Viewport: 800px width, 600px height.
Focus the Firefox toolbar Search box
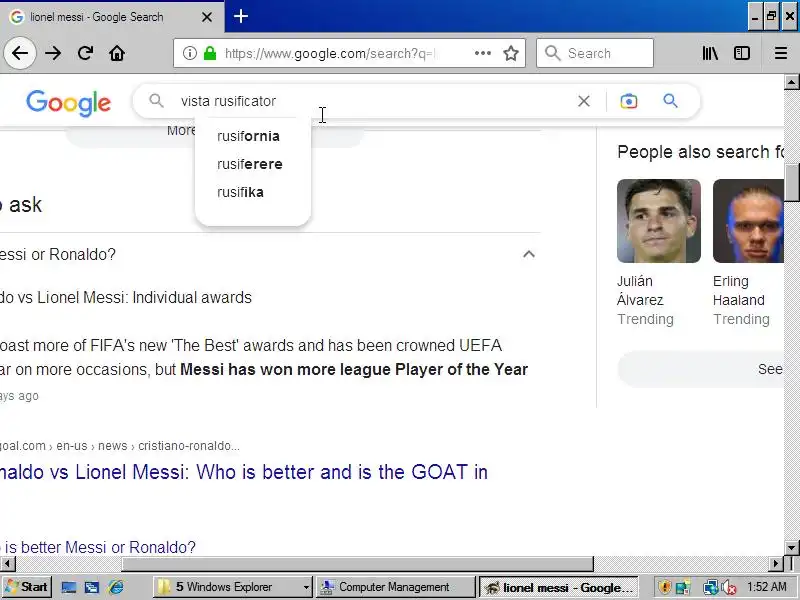pos(594,53)
